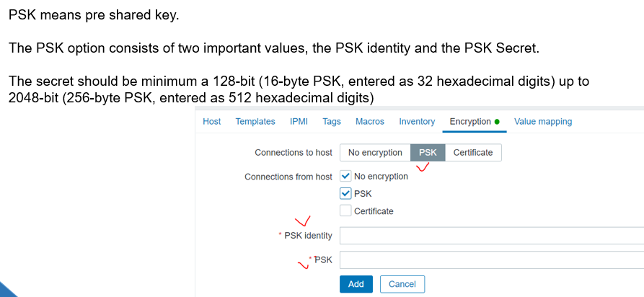Choose Certificate for connections to host
Screen dimensions: 644x297
(x=473, y=153)
